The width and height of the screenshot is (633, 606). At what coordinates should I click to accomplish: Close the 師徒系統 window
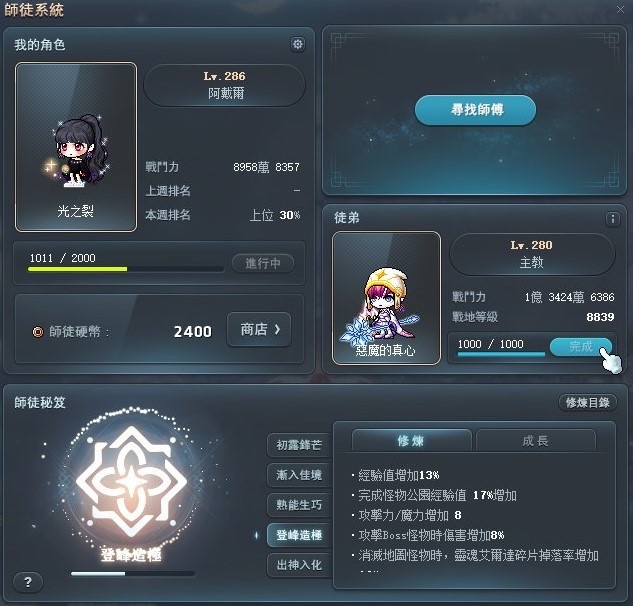pyautogui.click(x=620, y=9)
